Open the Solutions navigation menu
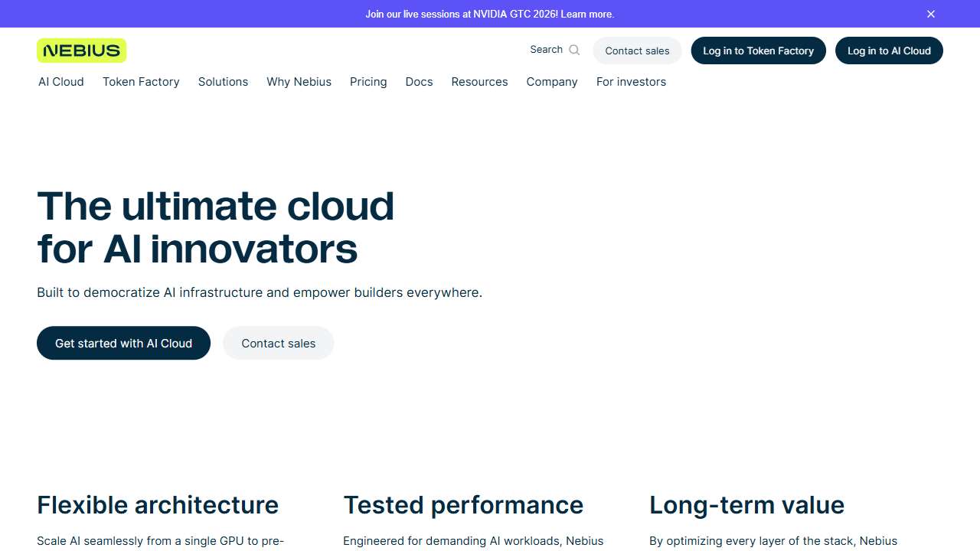This screenshot has height=551, width=980. coord(223,82)
